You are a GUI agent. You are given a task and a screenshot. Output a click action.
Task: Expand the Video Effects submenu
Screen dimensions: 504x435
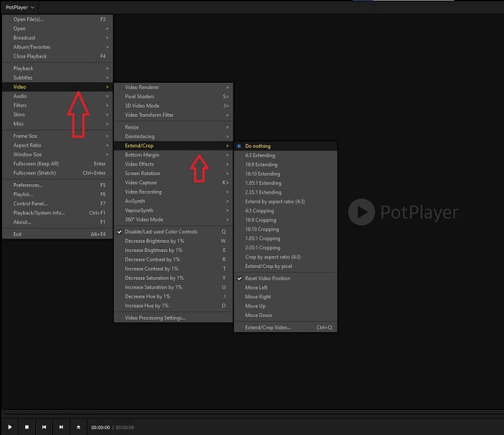[173, 164]
